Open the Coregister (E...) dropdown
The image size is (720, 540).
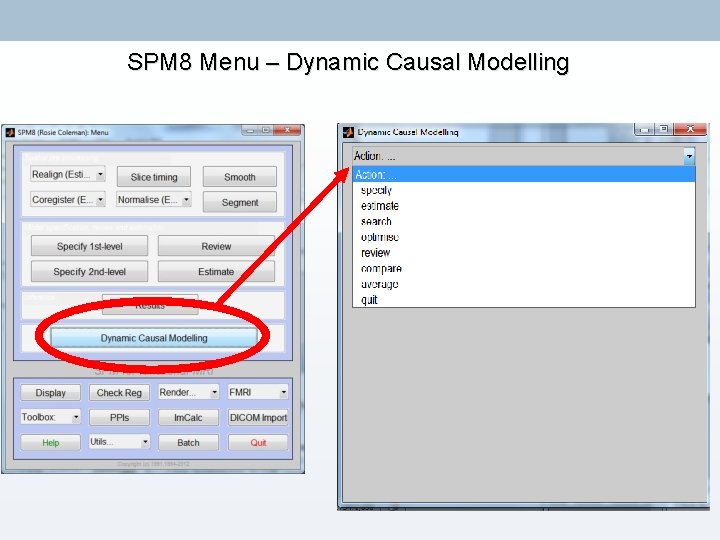[68, 199]
